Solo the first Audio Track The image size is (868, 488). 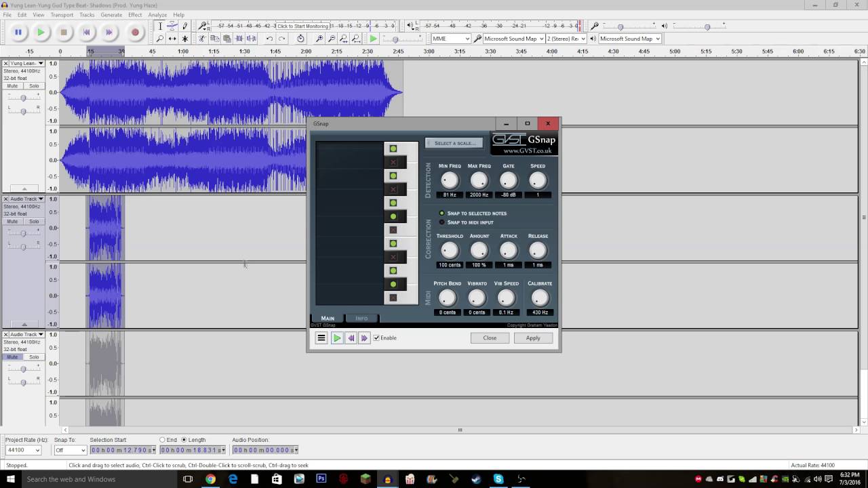pyautogui.click(x=34, y=222)
